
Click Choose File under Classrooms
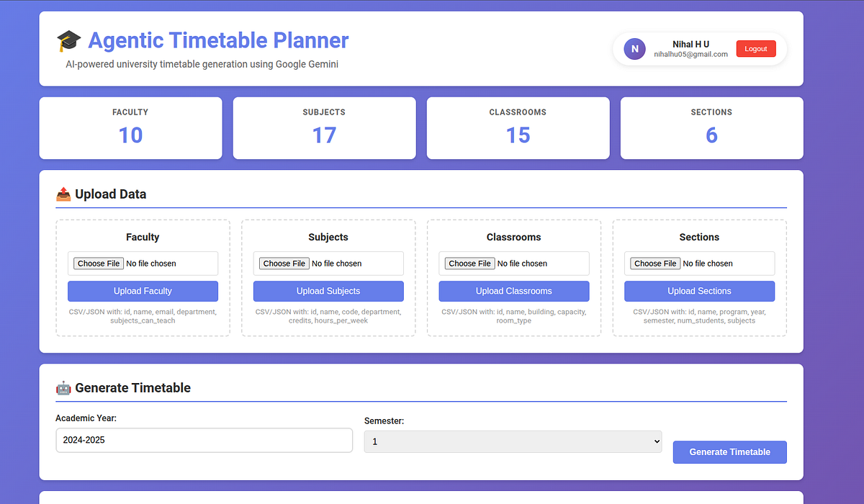point(469,263)
